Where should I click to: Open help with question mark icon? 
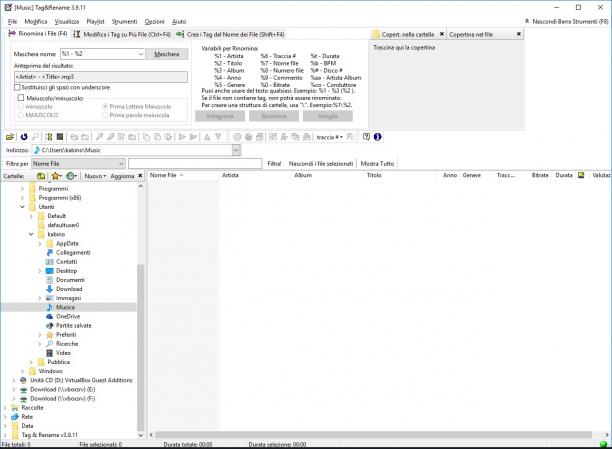click(366, 137)
